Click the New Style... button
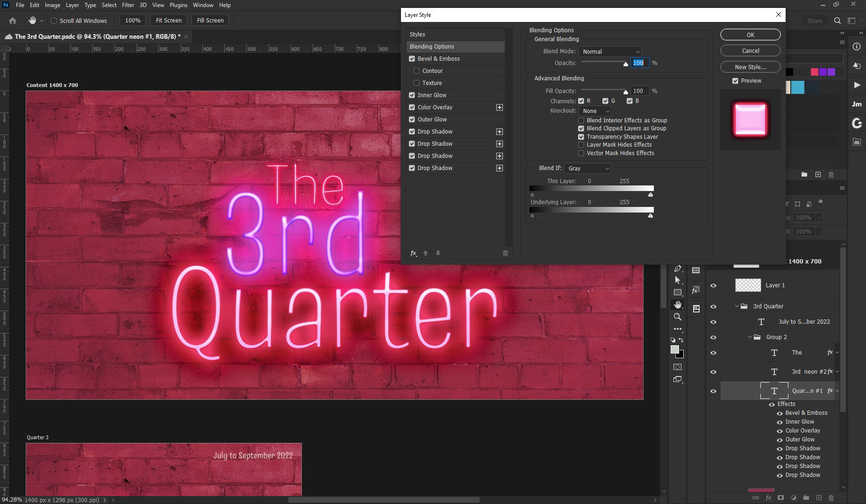 coord(750,67)
